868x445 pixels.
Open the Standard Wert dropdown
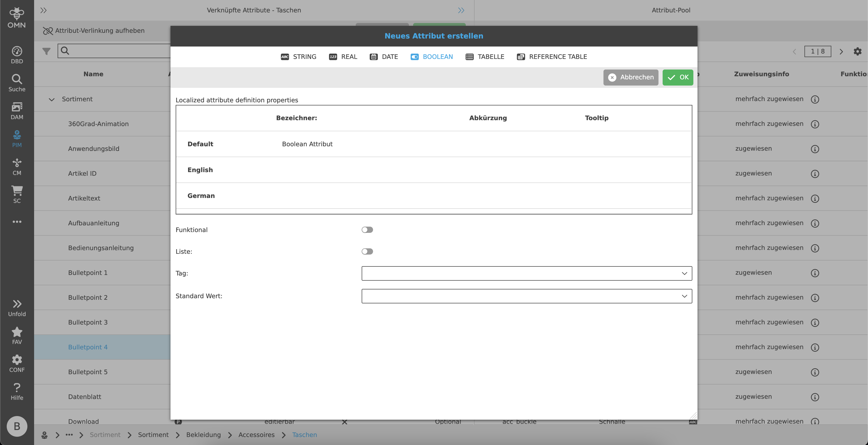point(526,296)
